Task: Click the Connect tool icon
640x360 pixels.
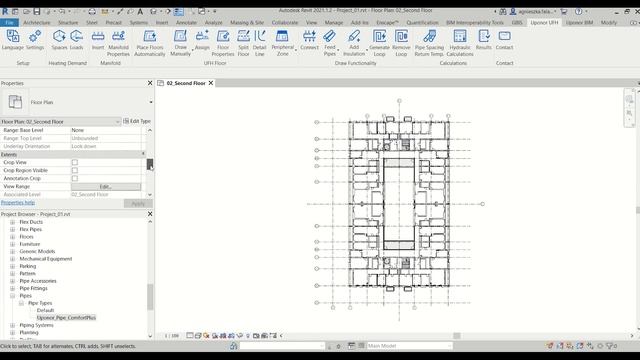Action: [x=309, y=40]
